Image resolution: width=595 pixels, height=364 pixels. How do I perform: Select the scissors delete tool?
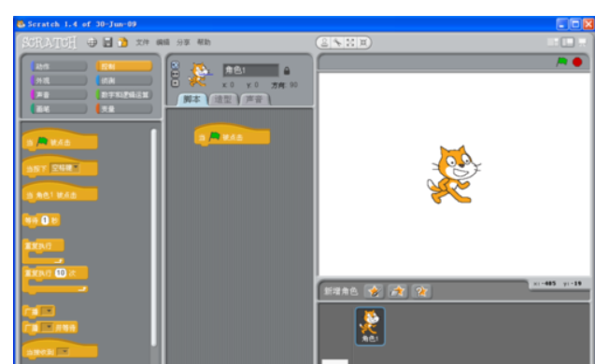pyautogui.click(x=337, y=43)
